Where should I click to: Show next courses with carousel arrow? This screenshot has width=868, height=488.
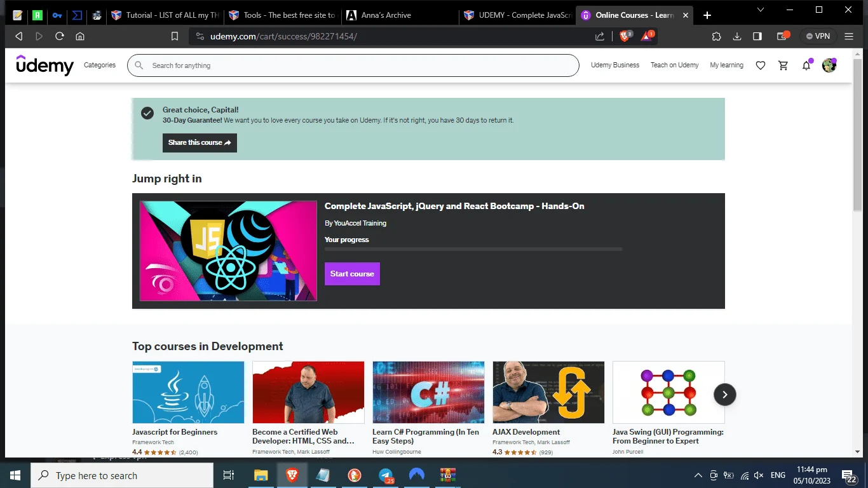point(725,395)
